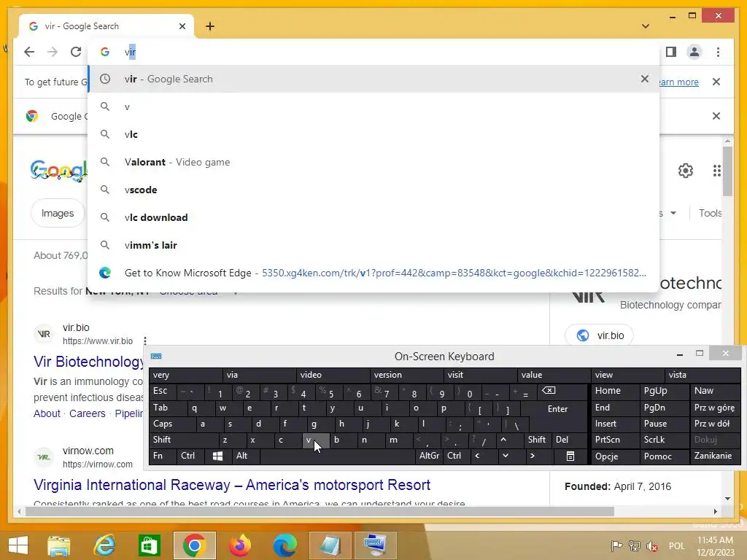Click the horizontal scrollbar thumb

click(x=320, y=511)
